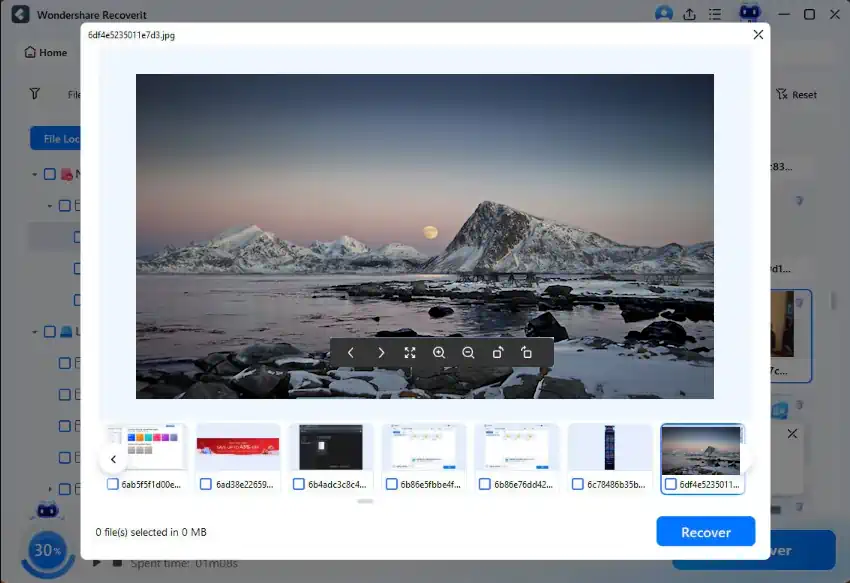Go back to previous thumbnails in strip
This screenshot has height=583, width=850.
[x=113, y=459]
